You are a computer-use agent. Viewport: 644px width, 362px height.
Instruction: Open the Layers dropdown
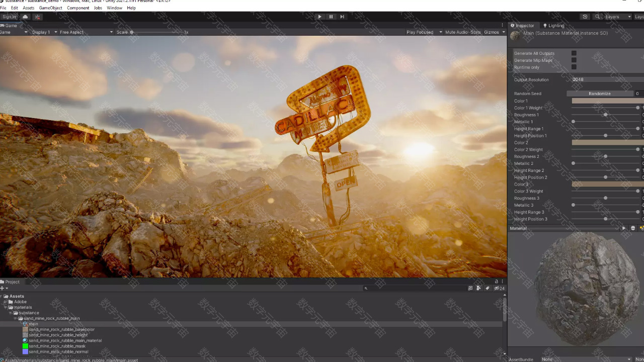[x=618, y=17]
